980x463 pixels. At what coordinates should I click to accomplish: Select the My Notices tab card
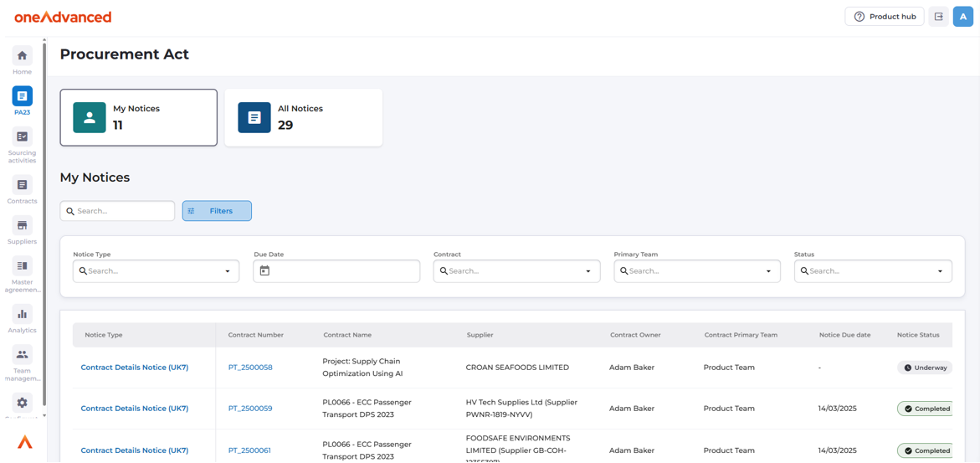(x=138, y=118)
